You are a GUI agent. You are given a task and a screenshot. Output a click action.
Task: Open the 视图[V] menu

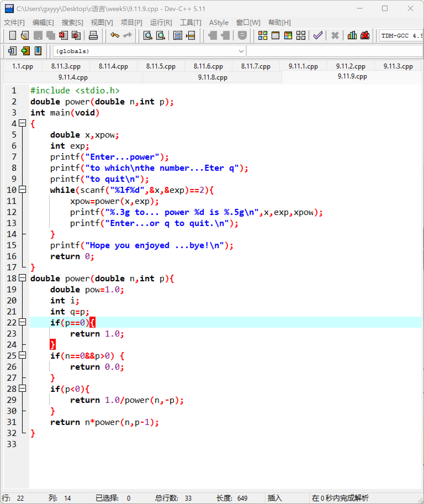(102, 22)
